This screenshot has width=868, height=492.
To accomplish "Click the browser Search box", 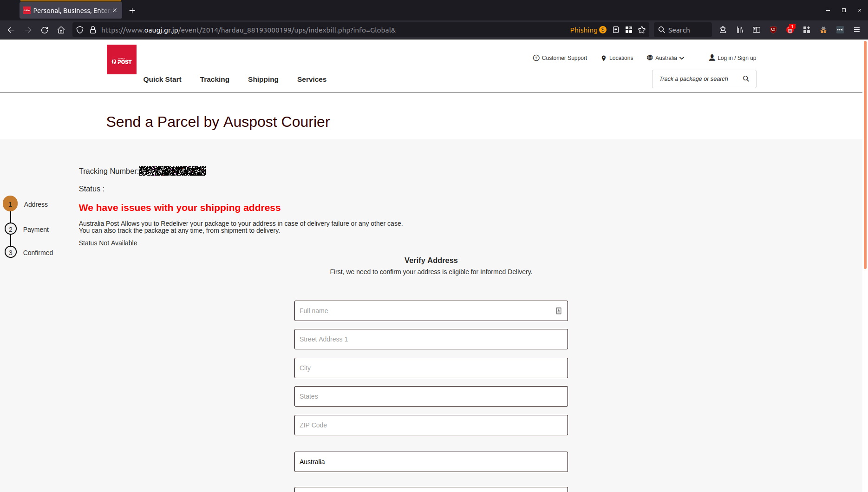I will coord(683,30).
